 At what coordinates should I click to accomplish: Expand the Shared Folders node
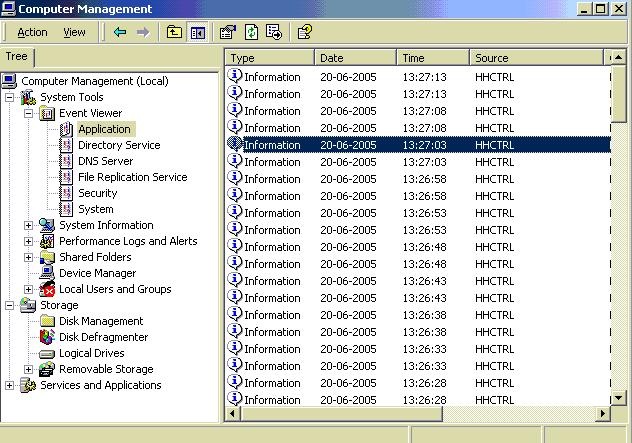[29, 257]
